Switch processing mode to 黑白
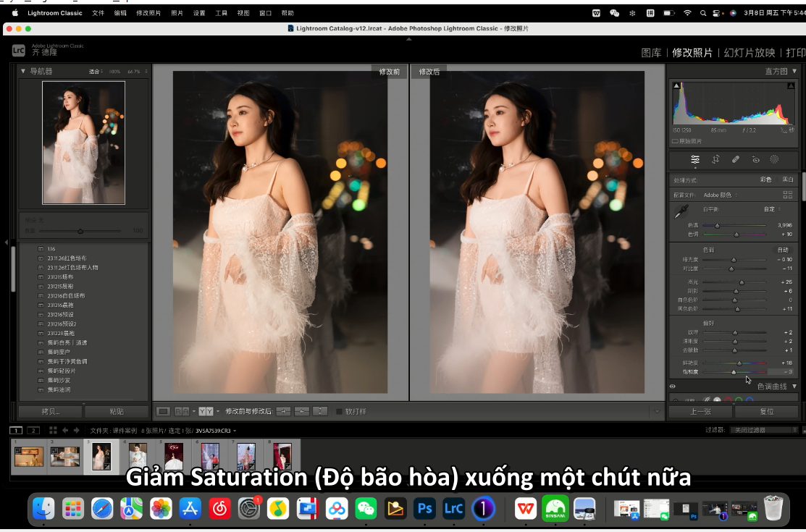Image resolution: width=806 pixels, height=532 pixels. click(x=787, y=180)
